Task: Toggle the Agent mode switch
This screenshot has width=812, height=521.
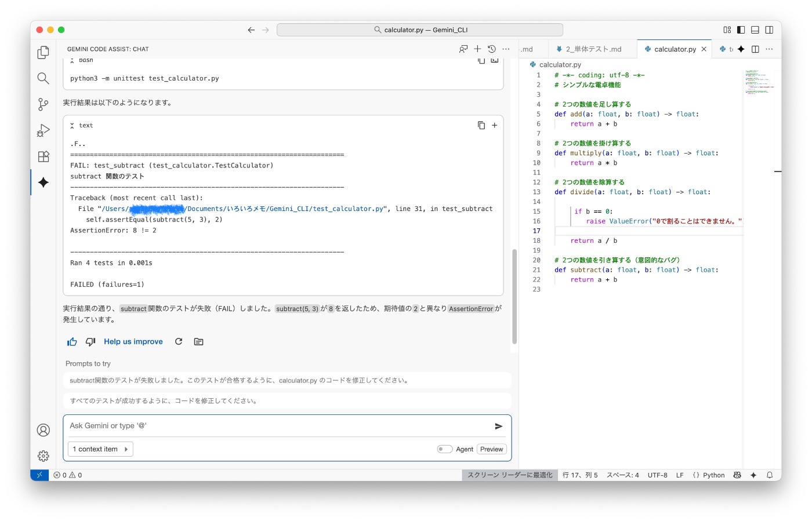Action: (445, 449)
